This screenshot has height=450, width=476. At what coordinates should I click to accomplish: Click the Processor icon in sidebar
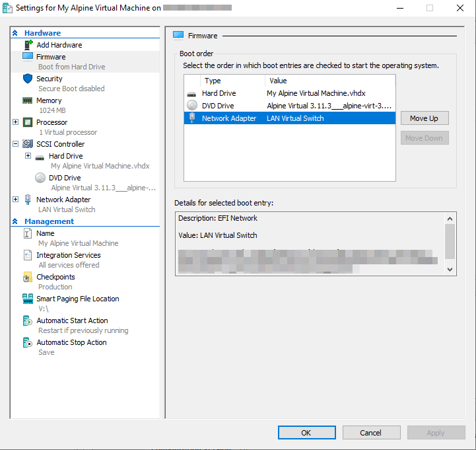point(28,122)
